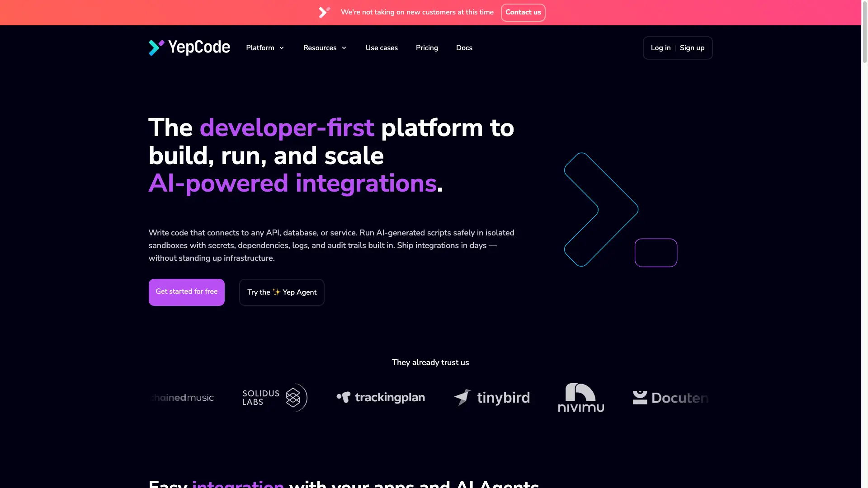Click the chainedmusic logo

coord(182,398)
